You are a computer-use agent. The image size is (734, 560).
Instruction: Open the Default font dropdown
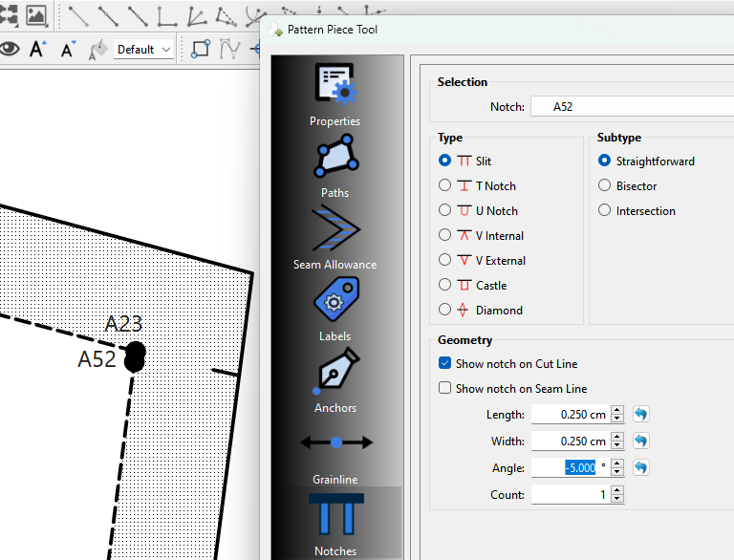[143, 49]
